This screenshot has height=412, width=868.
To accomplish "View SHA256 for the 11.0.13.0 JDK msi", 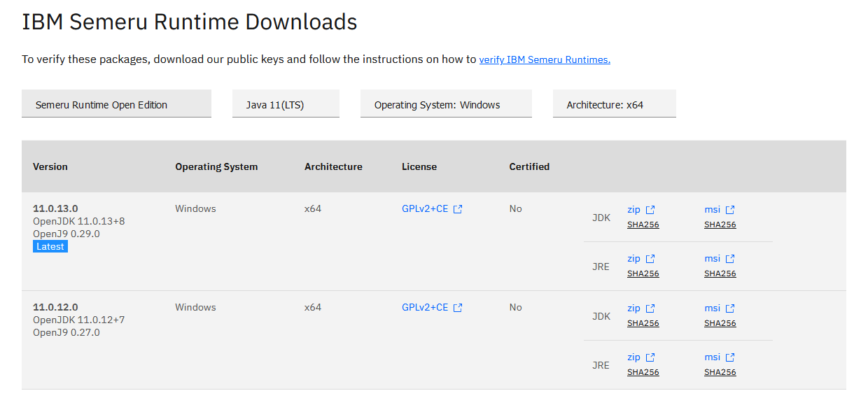I will coord(720,224).
